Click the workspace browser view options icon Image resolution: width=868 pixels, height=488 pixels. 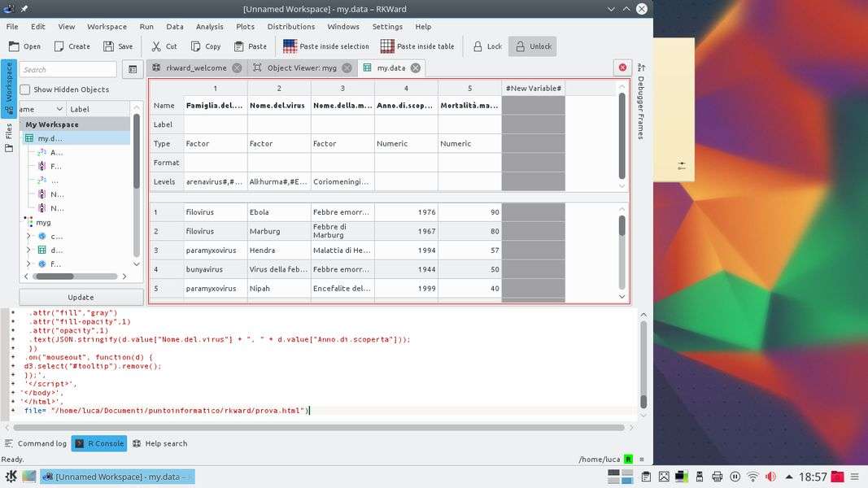132,70
